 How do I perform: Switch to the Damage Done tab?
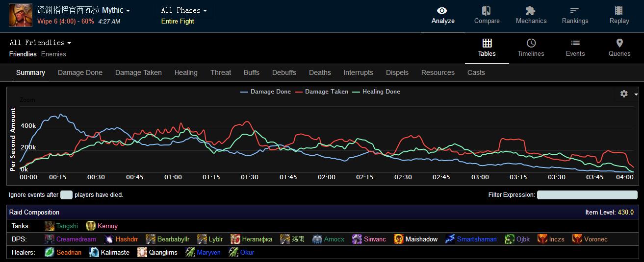coord(80,72)
